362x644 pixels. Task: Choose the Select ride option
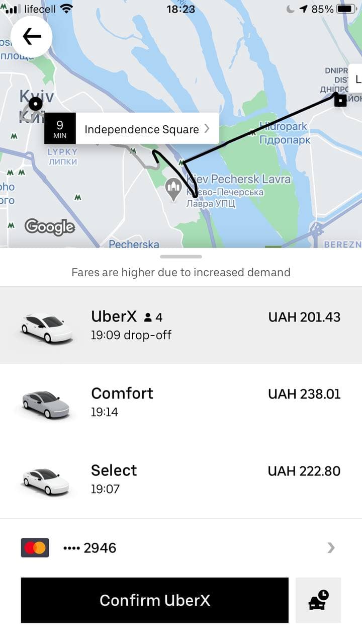pos(181,479)
